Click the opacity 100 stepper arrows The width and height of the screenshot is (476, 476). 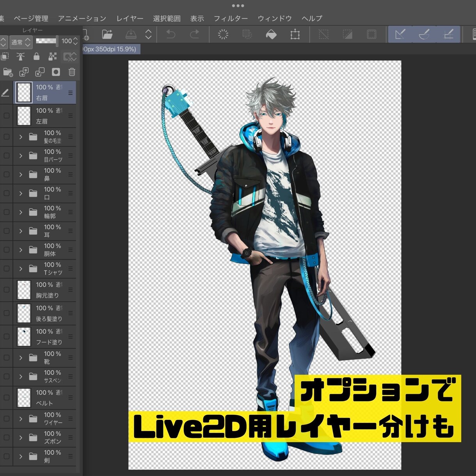tap(75, 41)
